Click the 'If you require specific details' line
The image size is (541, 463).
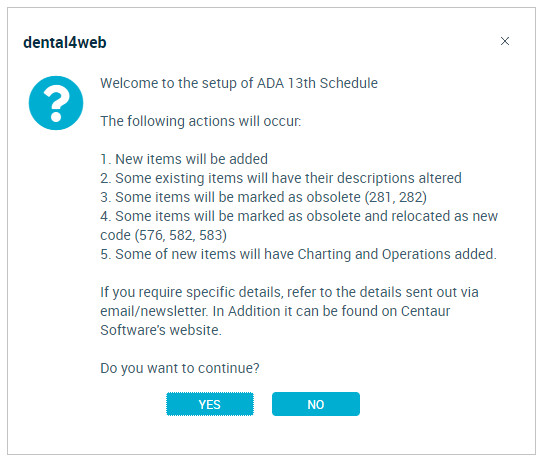tap(289, 293)
